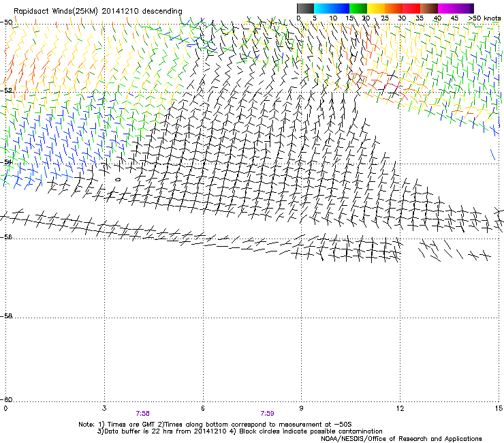
Task: Click the '>50 knots' legend label
Action: coord(484,18)
